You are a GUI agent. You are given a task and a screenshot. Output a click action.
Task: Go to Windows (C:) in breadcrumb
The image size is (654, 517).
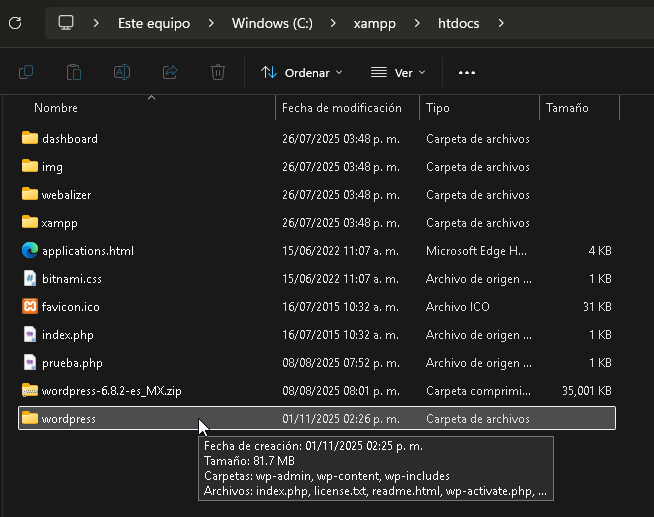point(272,23)
